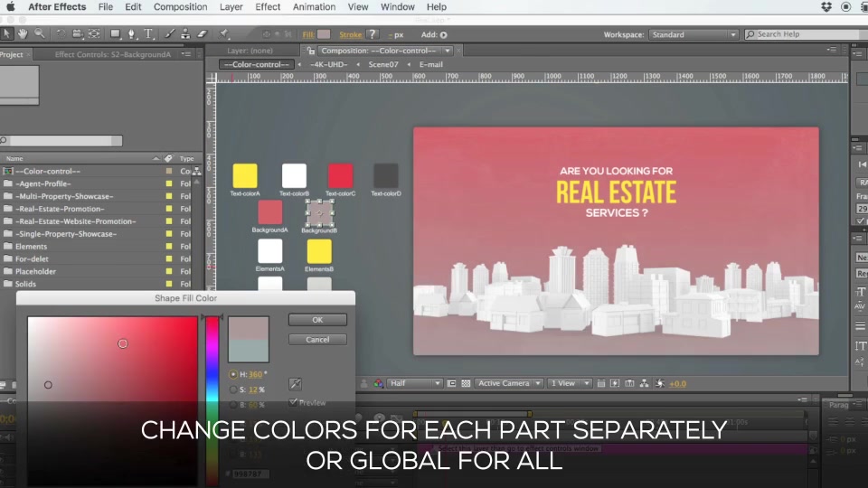
Task: Click the --Color-control-- breadcrumb button
Action: (x=257, y=64)
